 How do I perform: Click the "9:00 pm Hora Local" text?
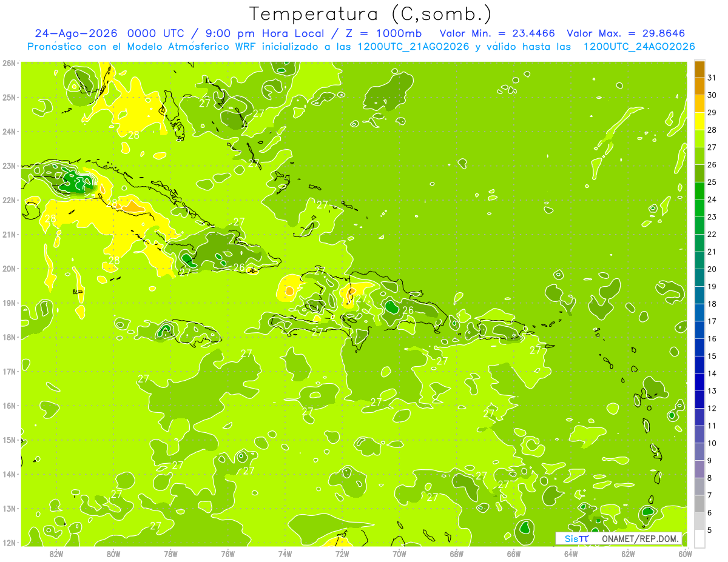pyautogui.click(x=264, y=33)
